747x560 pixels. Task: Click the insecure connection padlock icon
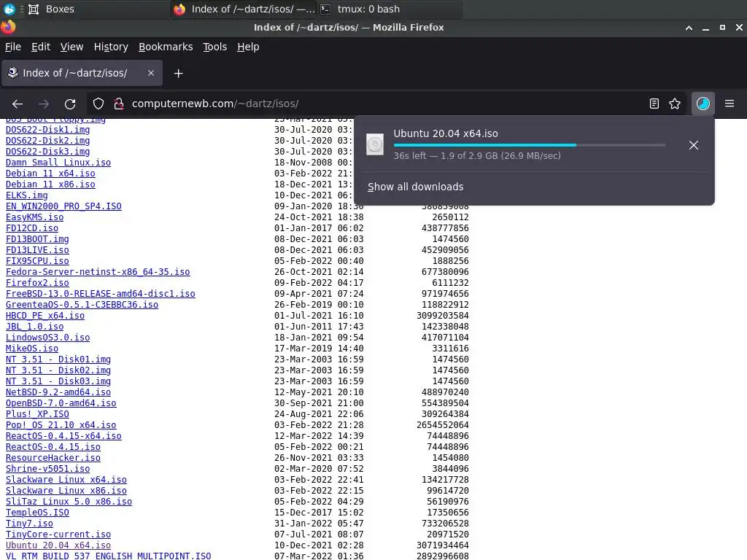[119, 104]
